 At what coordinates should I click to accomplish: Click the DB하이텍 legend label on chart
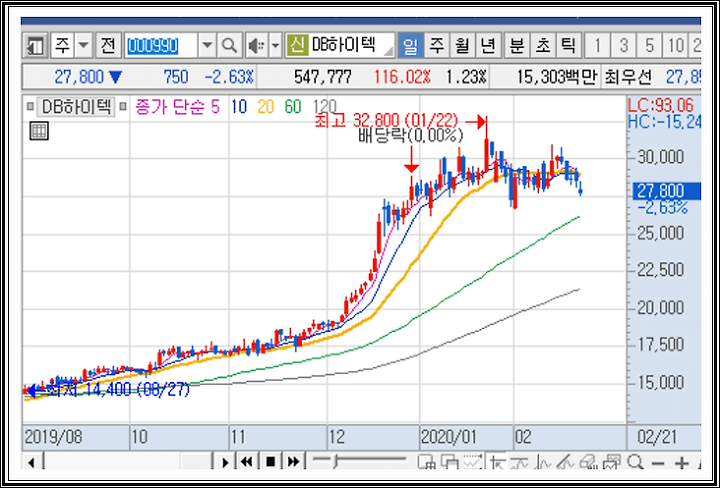pos(76,107)
